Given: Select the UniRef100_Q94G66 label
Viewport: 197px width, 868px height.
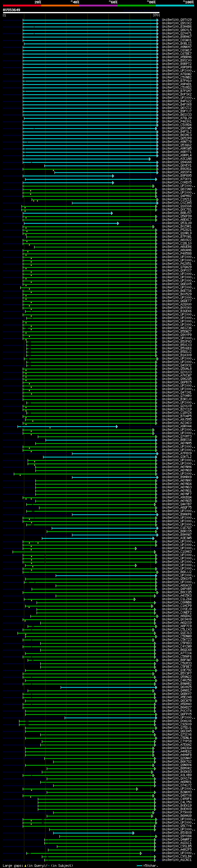Looking at the screenshot, I should (x=177, y=162).
